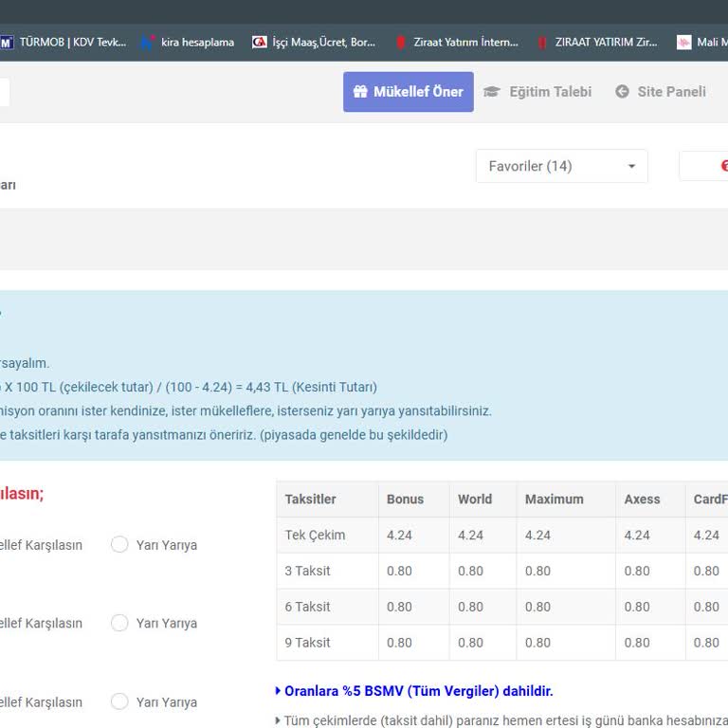Image resolution: width=728 pixels, height=728 pixels.
Task: Click the graduation cap icon beside Eğitim Talebi
Action: point(491,92)
